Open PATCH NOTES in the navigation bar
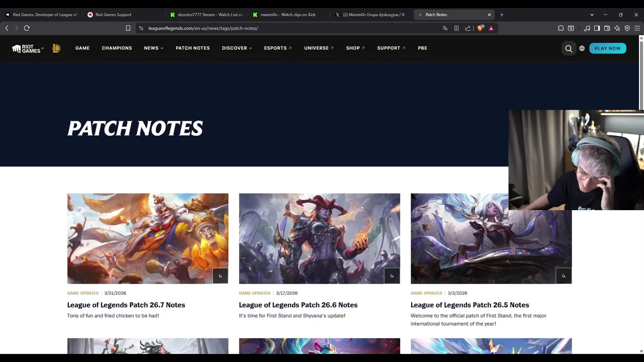 (193, 48)
